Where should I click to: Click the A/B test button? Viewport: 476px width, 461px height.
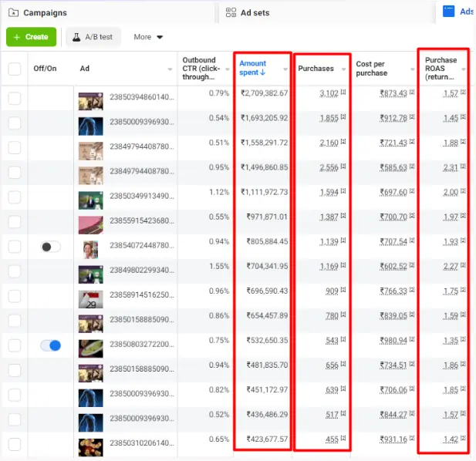[93, 37]
